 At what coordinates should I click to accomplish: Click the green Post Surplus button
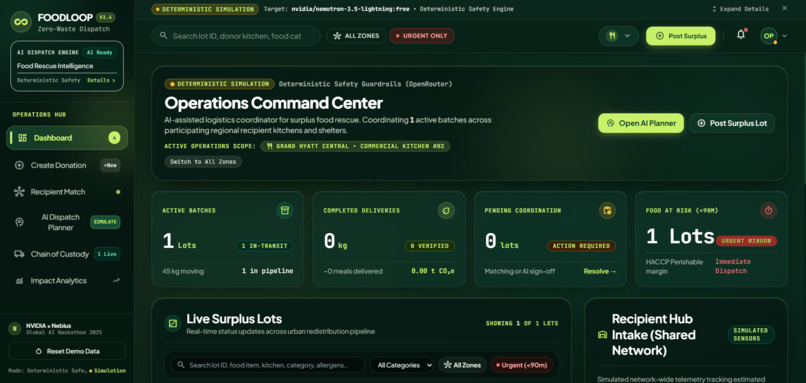(681, 36)
